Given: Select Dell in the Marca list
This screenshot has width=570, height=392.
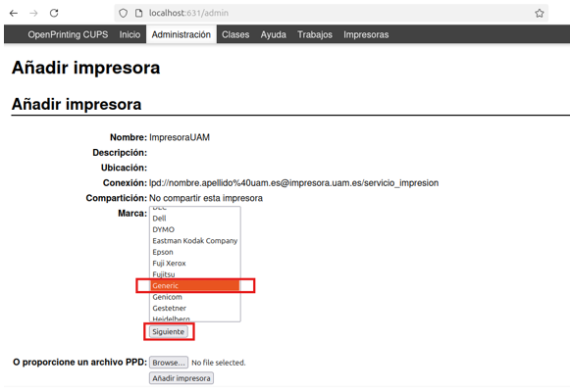Looking at the screenshot, I should (x=195, y=219).
